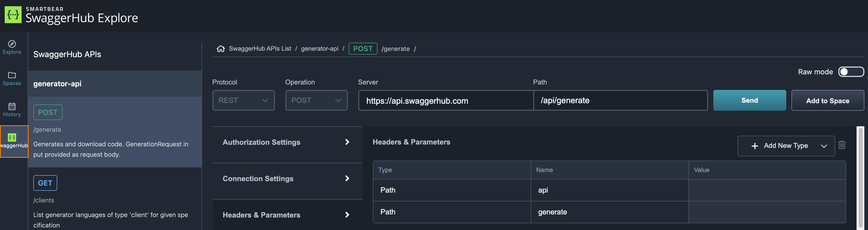
Task: Click the Add to Space button
Action: (x=828, y=100)
